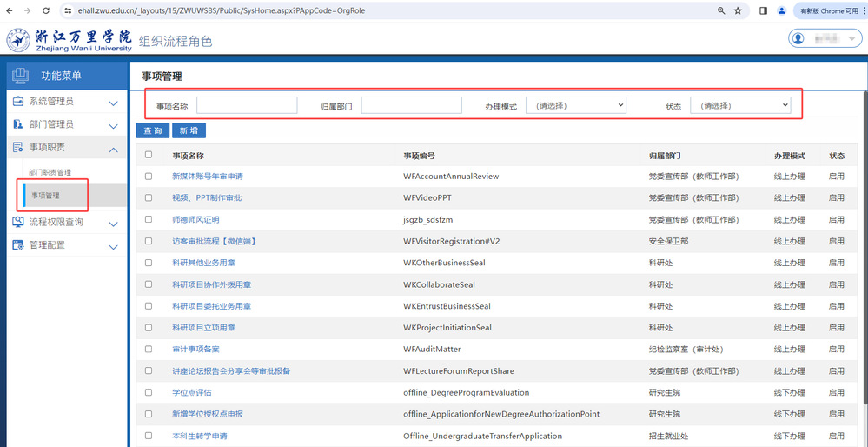Open the 办理模式 dropdown
This screenshot has width=868, height=447.
[x=575, y=105]
